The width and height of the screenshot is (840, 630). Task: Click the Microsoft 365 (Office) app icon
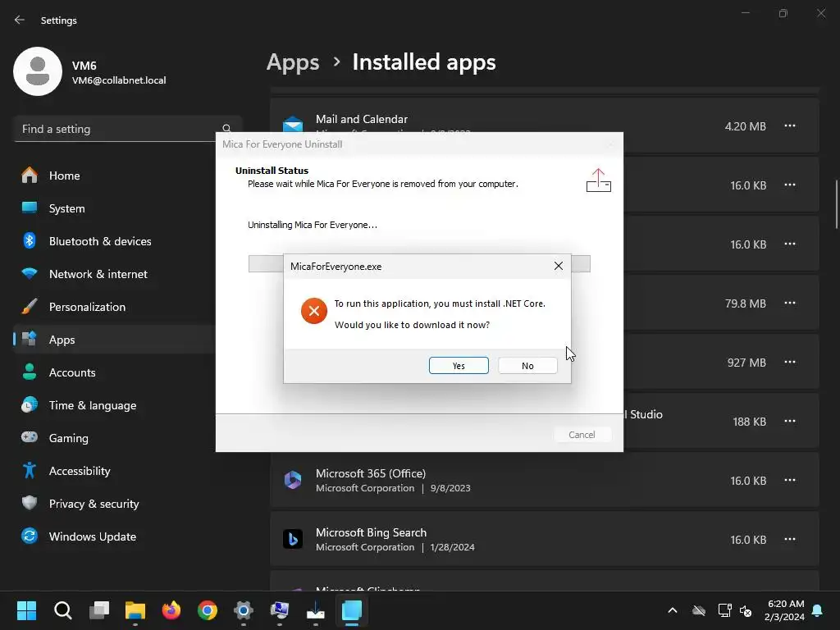(x=293, y=480)
